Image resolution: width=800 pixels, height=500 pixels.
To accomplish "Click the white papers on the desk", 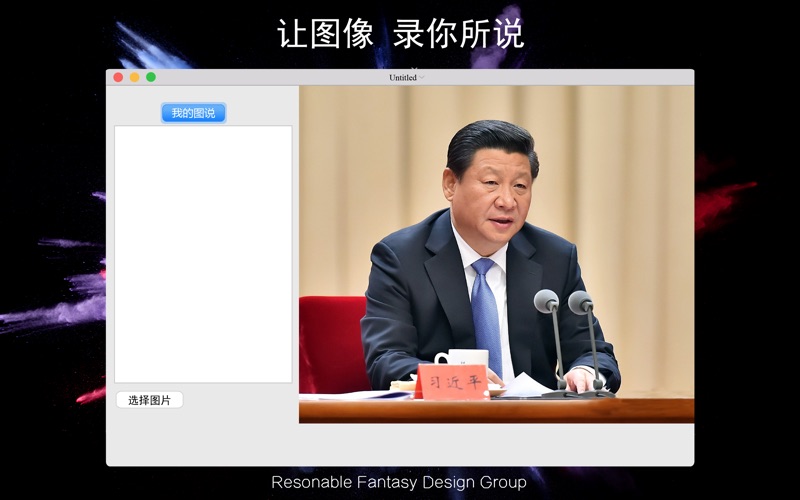I will tap(530, 386).
